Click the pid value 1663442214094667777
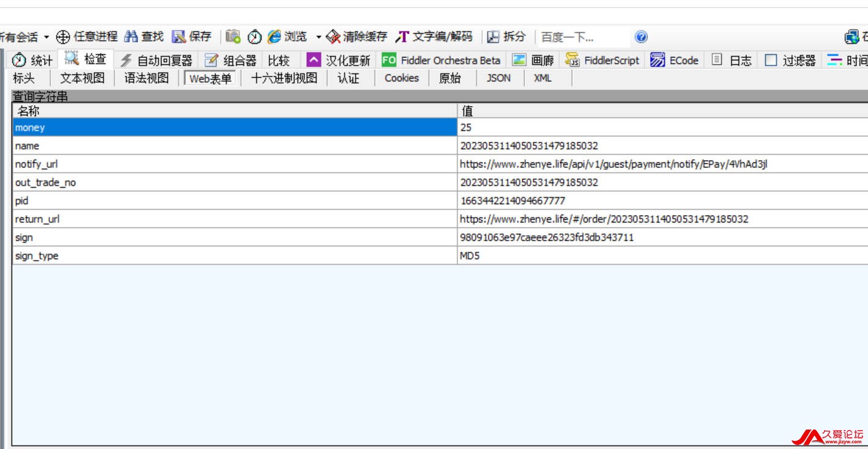This screenshot has width=868, height=449. [663, 200]
